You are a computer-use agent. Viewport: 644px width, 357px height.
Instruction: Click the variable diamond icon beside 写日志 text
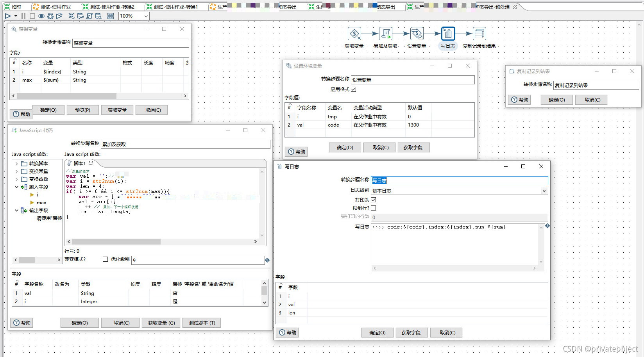coord(547,226)
